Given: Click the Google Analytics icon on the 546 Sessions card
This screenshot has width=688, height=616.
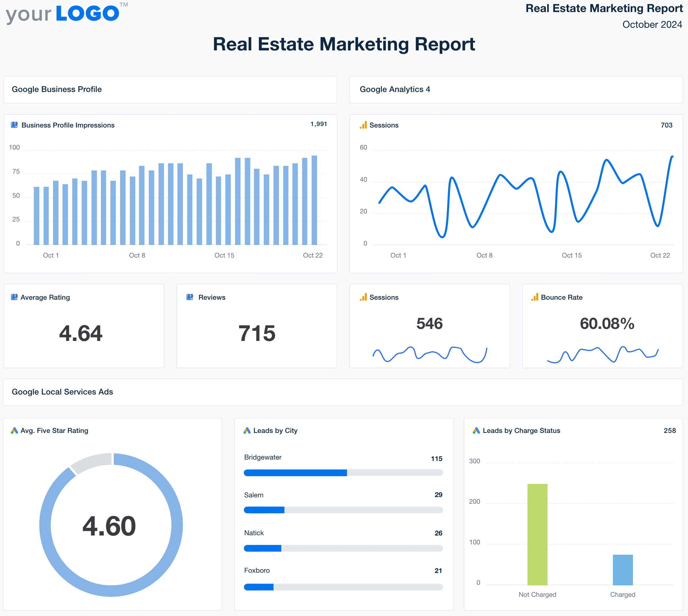Looking at the screenshot, I should point(363,297).
